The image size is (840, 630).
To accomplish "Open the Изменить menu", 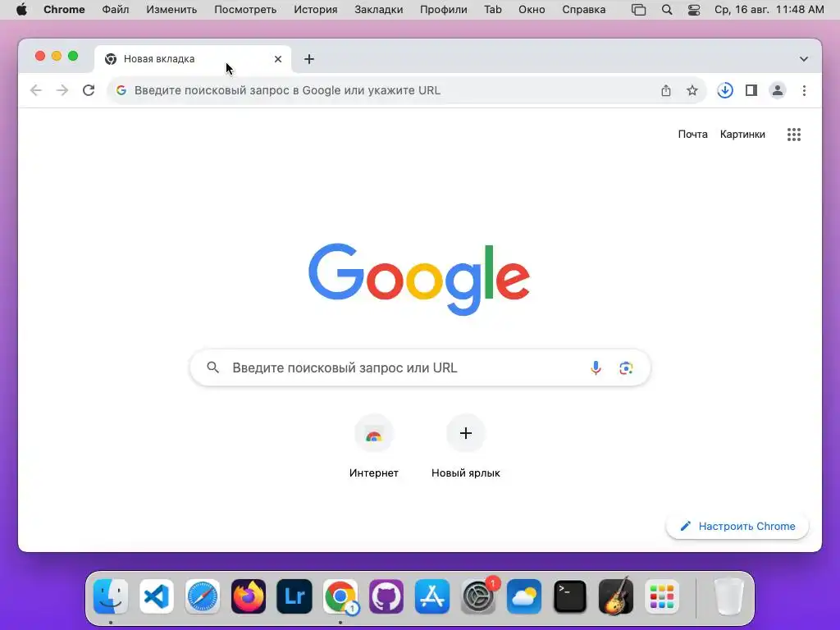I will [171, 10].
